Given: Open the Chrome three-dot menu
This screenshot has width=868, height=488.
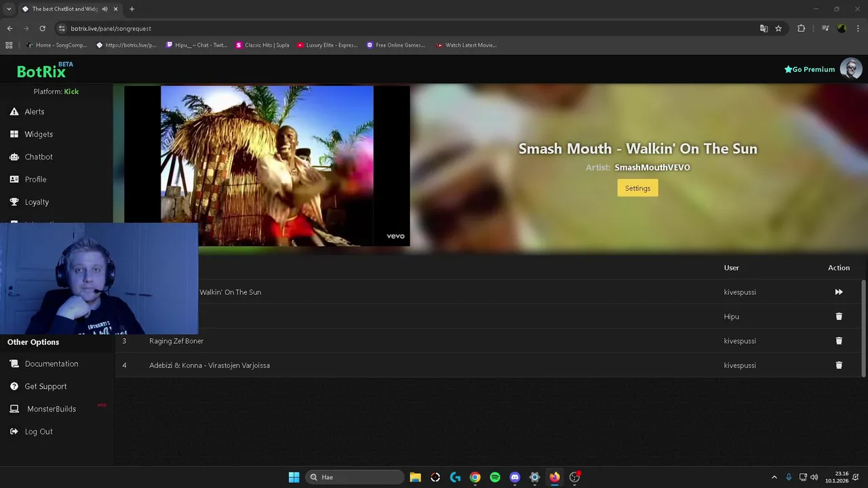Looking at the screenshot, I should [858, 28].
